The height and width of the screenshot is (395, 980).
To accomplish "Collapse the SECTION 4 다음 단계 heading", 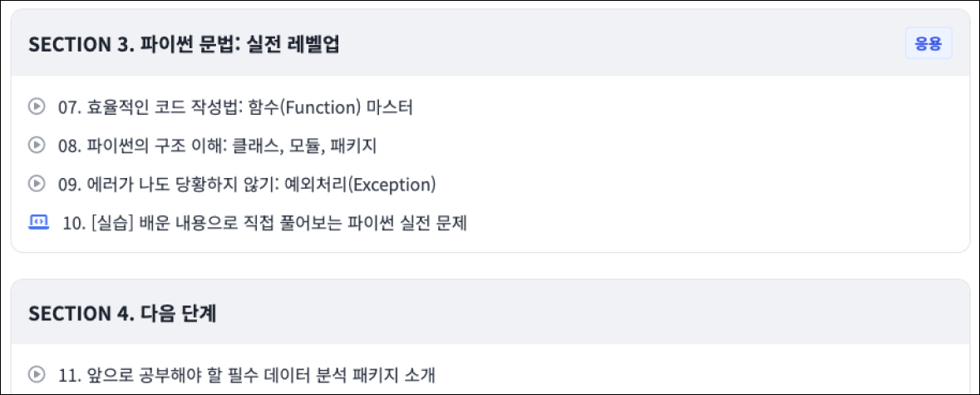I will tap(129, 314).
